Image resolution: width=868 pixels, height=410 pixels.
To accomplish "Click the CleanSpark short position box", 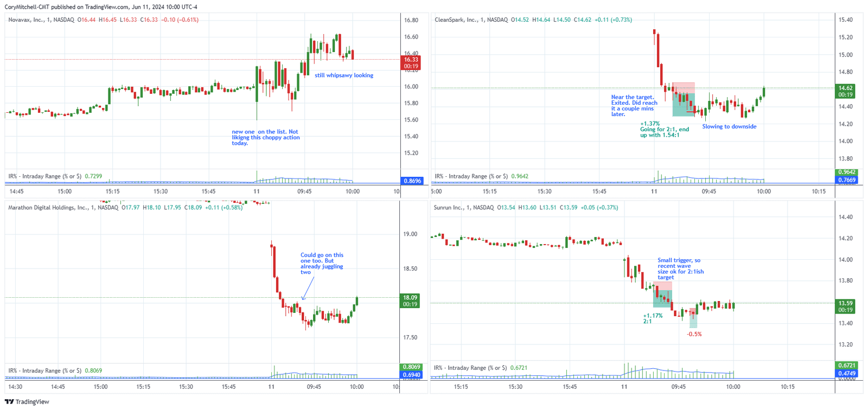I will click(x=684, y=99).
